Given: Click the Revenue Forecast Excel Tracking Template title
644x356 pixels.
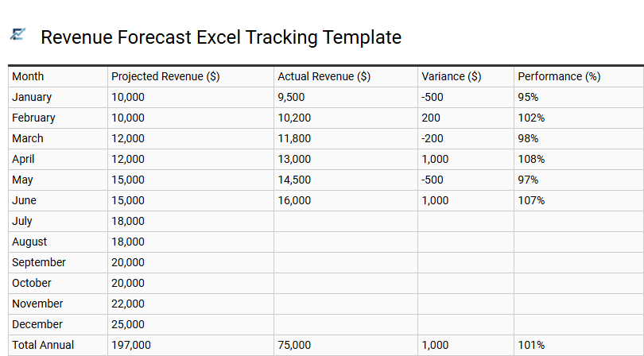Looking at the screenshot, I should pos(221,37).
